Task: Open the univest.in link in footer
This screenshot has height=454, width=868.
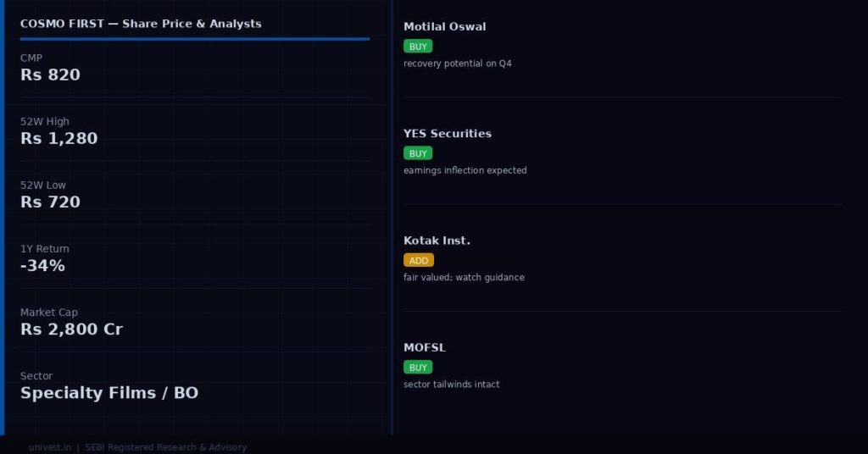Action: point(50,447)
